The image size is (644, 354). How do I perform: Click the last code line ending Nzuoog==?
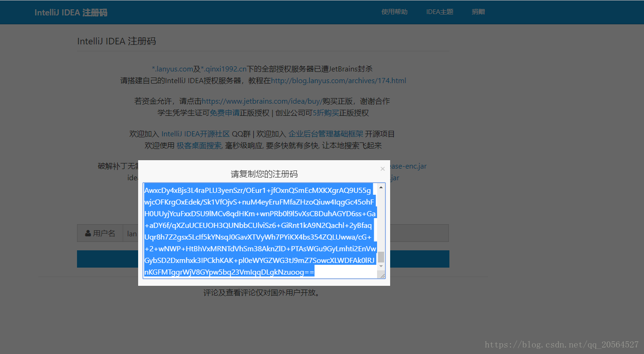coord(229,271)
